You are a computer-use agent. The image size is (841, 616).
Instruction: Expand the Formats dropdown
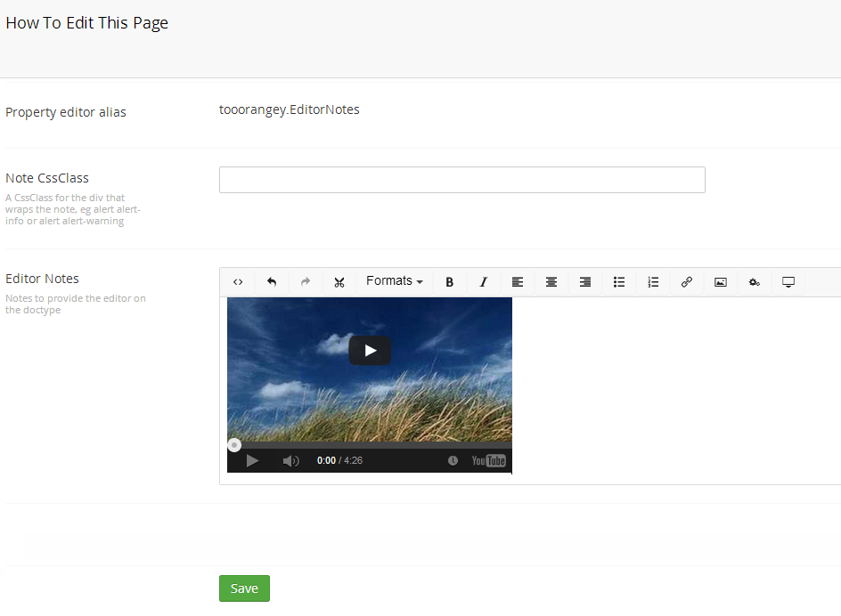point(394,281)
